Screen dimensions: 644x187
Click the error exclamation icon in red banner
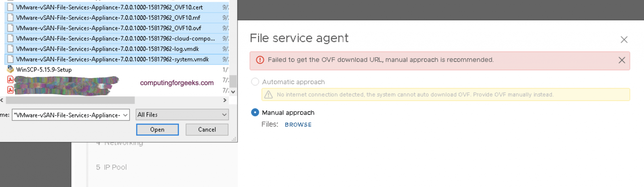[260, 60]
